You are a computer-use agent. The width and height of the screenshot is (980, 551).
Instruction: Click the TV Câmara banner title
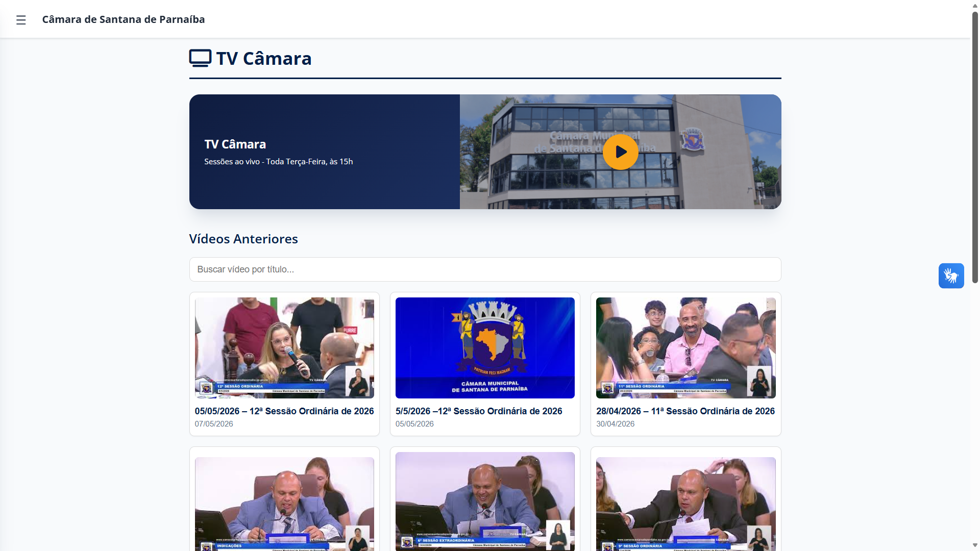[x=235, y=144]
